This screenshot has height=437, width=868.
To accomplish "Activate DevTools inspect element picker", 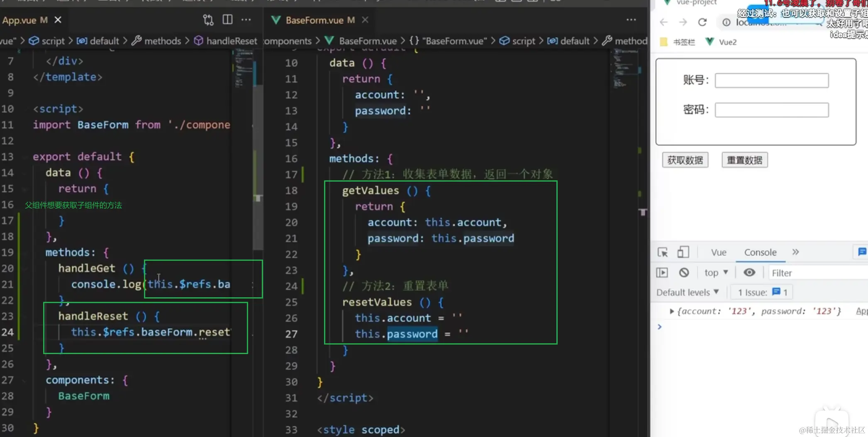I will [663, 252].
